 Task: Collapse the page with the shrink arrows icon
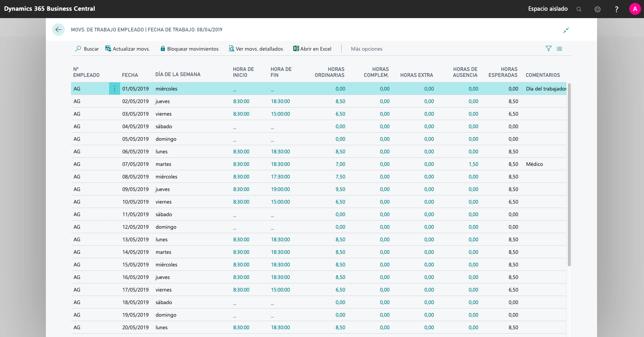tap(566, 30)
